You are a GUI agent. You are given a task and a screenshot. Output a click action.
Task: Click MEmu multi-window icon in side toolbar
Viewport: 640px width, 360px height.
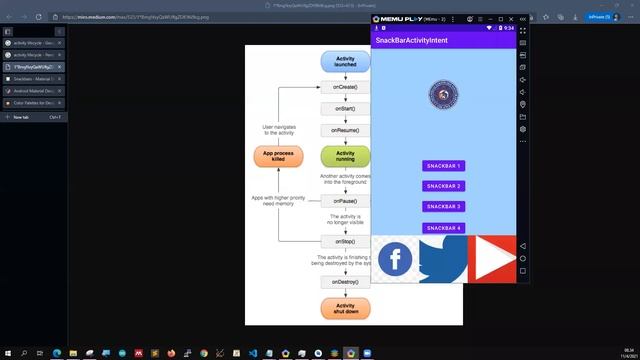pyautogui.click(x=523, y=67)
